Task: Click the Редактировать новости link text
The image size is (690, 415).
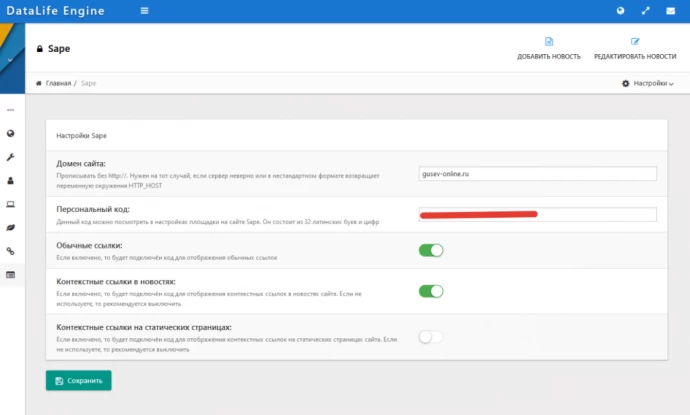Action: pyautogui.click(x=635, y=56)
